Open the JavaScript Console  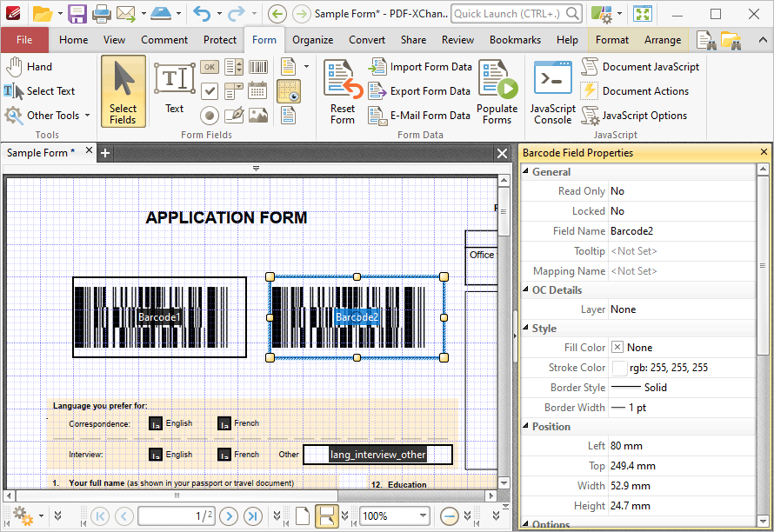pos(553,92)
